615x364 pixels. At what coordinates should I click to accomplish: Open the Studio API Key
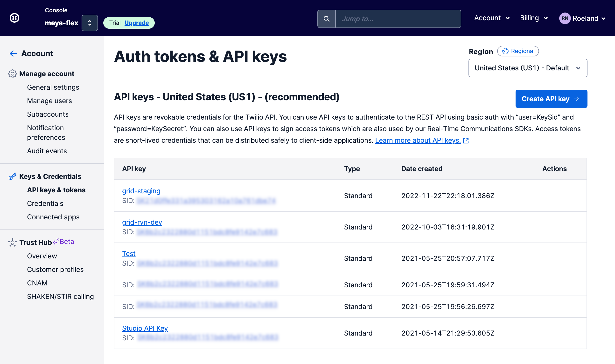[x=145, y=328]
